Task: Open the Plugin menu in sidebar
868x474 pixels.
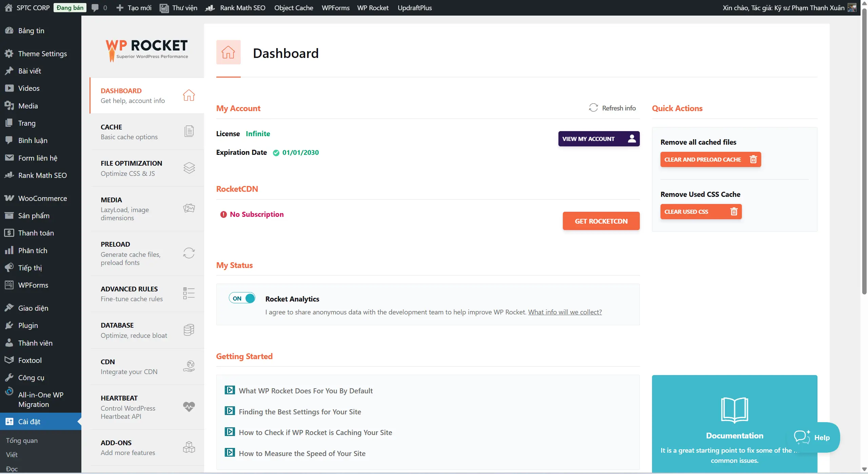Action: tap(28, 325)
